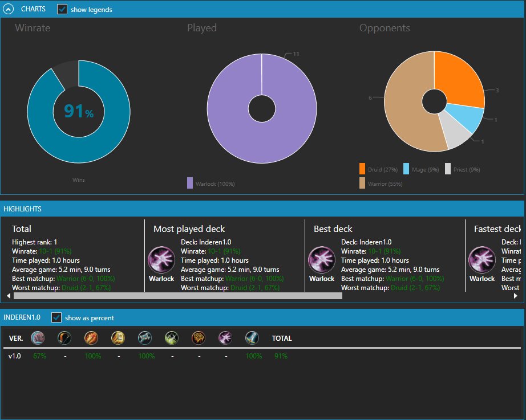This screenshot has height=420, width=526.
Task: Click the Warrior class icon column header
Action: [x=252, y=338]
